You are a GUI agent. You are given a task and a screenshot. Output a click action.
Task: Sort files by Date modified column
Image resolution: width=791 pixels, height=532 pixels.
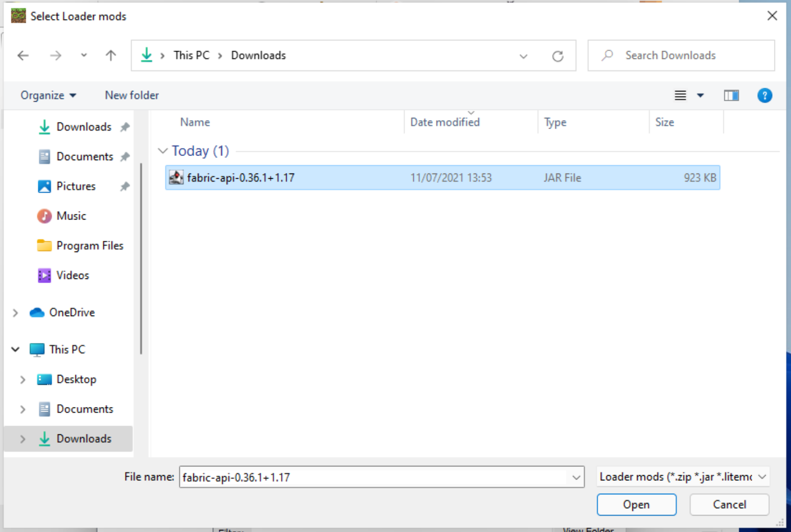coord(445,122)
